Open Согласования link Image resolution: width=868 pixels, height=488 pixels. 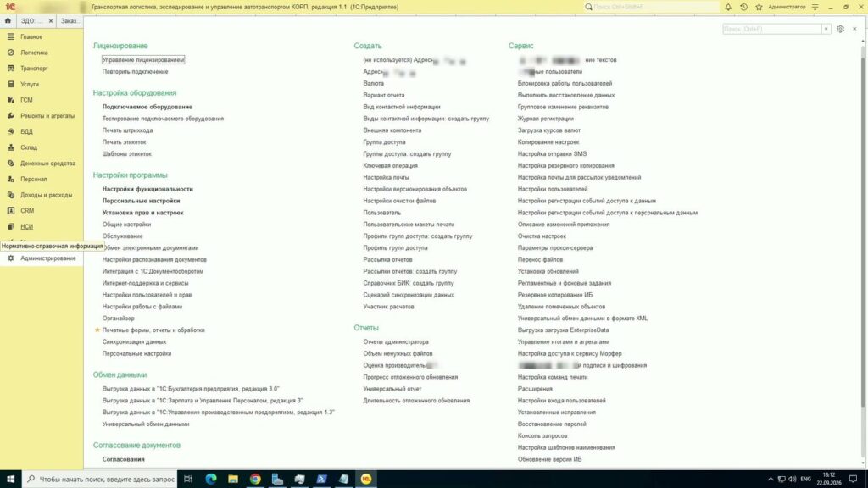(123, 459)
